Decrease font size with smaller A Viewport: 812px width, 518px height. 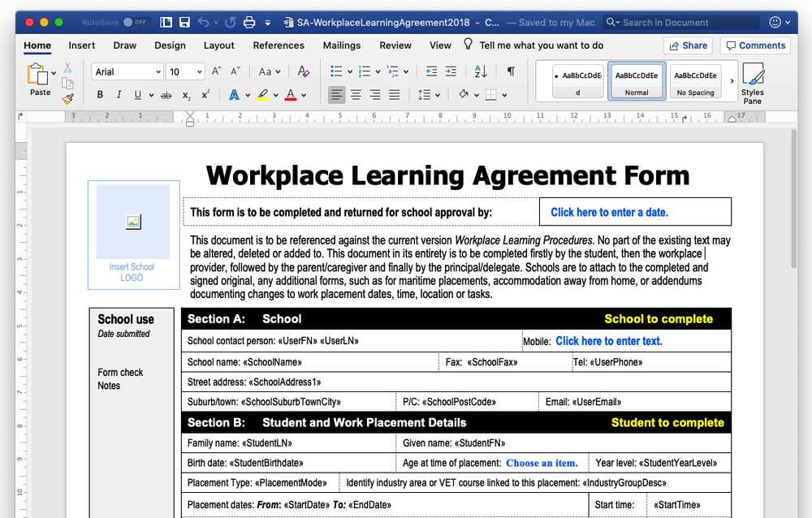pyautogui.click(x=235, y=71)
